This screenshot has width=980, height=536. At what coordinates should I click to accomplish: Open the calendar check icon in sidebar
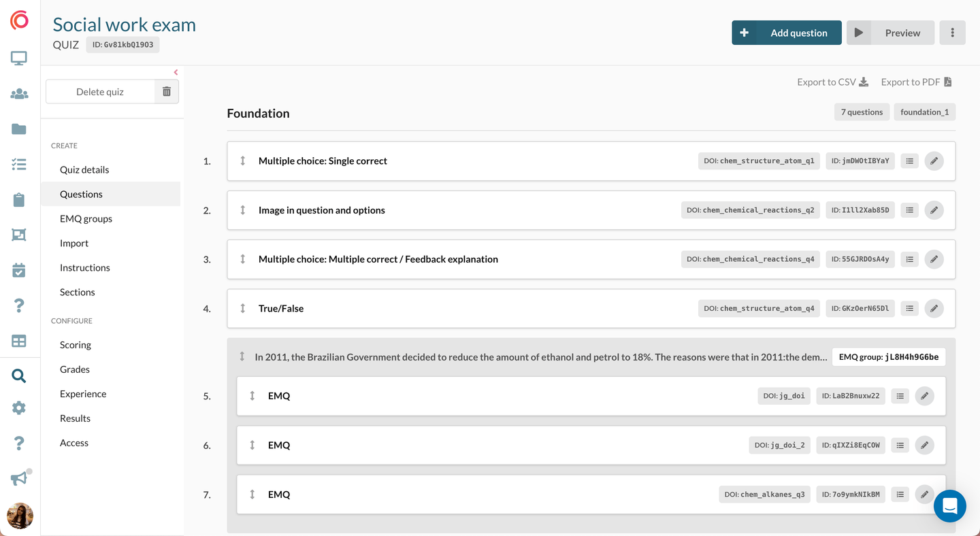[19, 270]
